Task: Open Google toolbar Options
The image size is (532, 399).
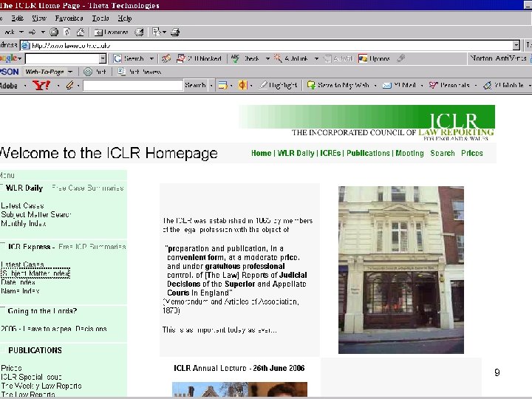Action: tap(374, 58)
